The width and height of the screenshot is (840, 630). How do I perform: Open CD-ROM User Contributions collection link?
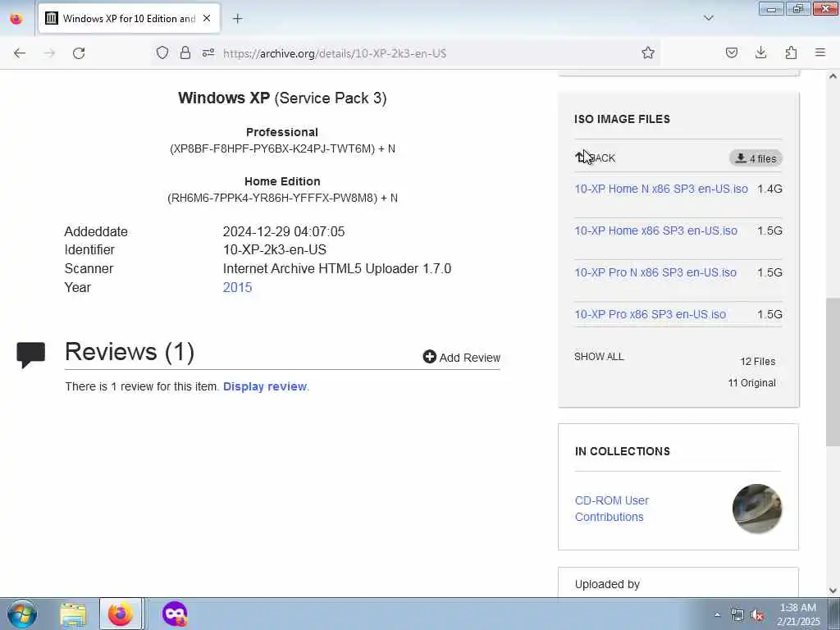tap(612, 509)
